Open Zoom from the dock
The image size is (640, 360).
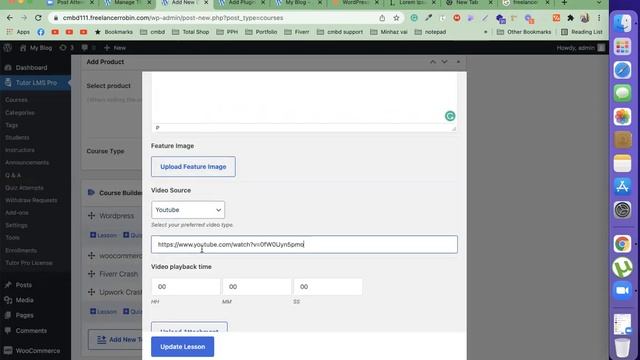pos(622,291)
